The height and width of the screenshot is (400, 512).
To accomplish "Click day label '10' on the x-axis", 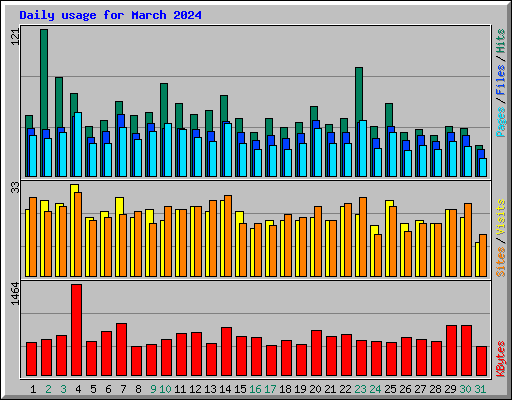I will coord(165,389).
